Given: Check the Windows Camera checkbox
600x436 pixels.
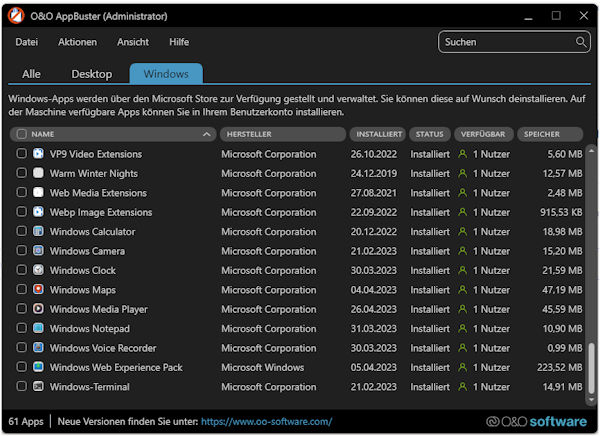Looking at the screenshot, I should point(21,250).
